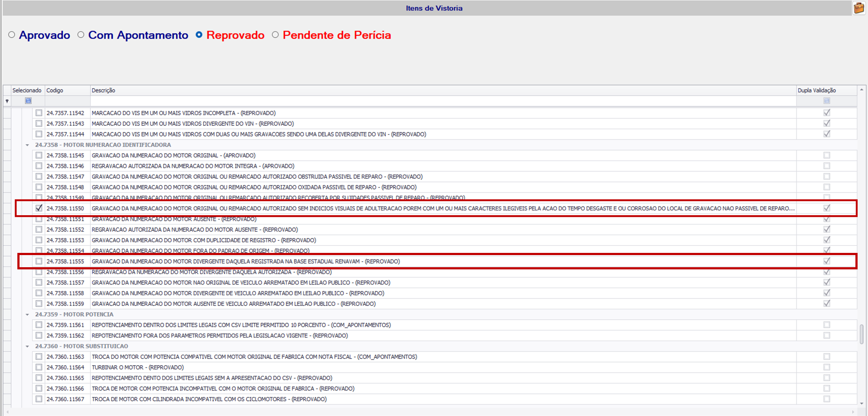
Task: Click code cell 24.7358.11552
Action: (66, 229)
